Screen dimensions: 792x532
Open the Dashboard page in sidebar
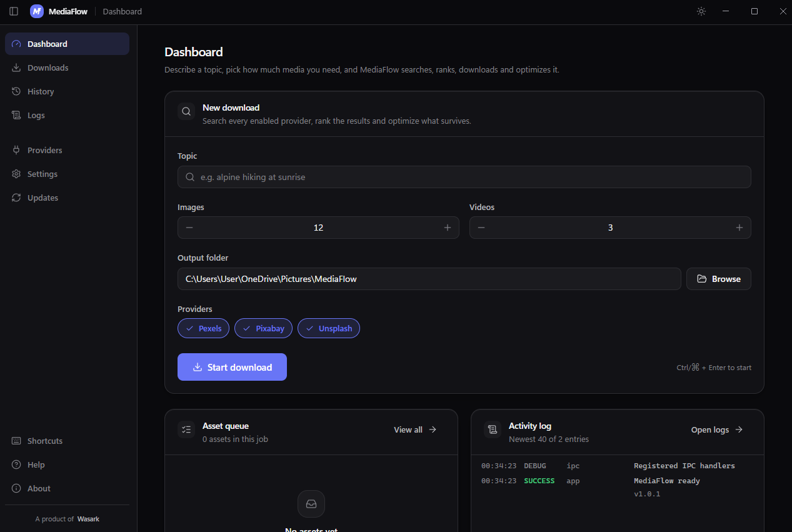tap(67, 44)
